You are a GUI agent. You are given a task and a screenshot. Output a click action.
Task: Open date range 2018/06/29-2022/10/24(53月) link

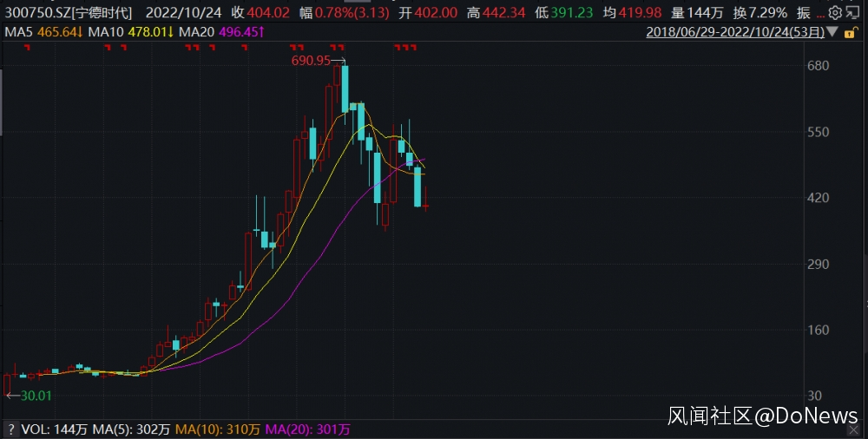[x=735, y=32]
